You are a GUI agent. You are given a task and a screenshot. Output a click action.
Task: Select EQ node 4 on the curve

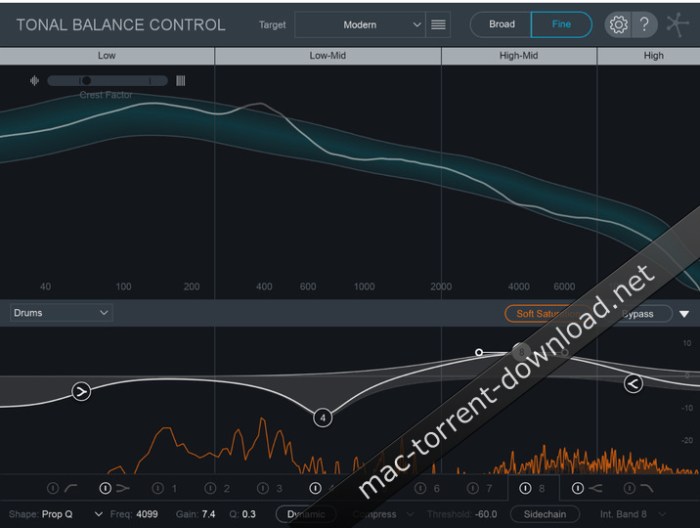click(322, 418)
